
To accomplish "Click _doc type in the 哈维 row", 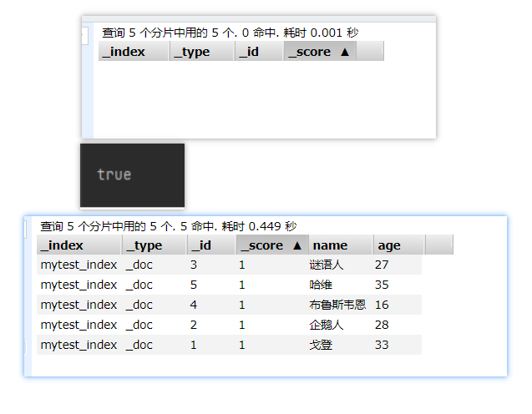I will (x=139, y=285).
